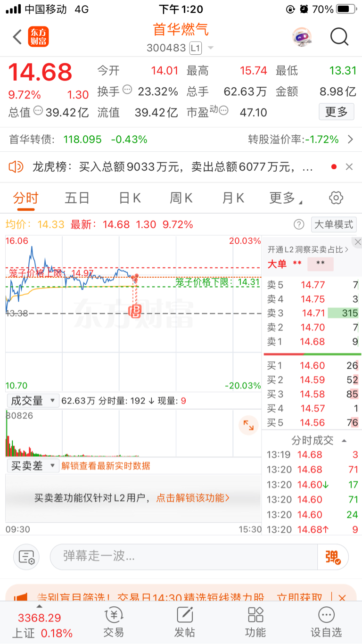Open the 东方财富 logo icon
The height and width of the screenshot is (644, 362).
point(39,37)
